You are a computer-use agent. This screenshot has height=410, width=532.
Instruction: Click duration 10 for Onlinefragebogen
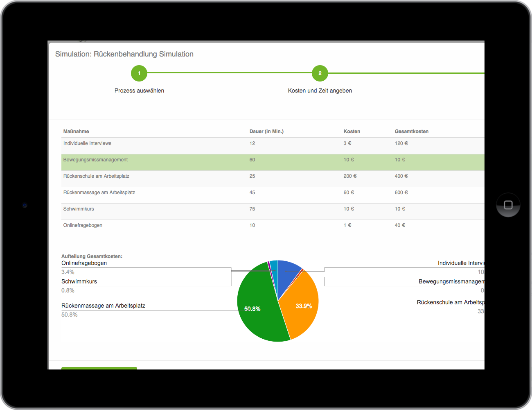point(252,225)
